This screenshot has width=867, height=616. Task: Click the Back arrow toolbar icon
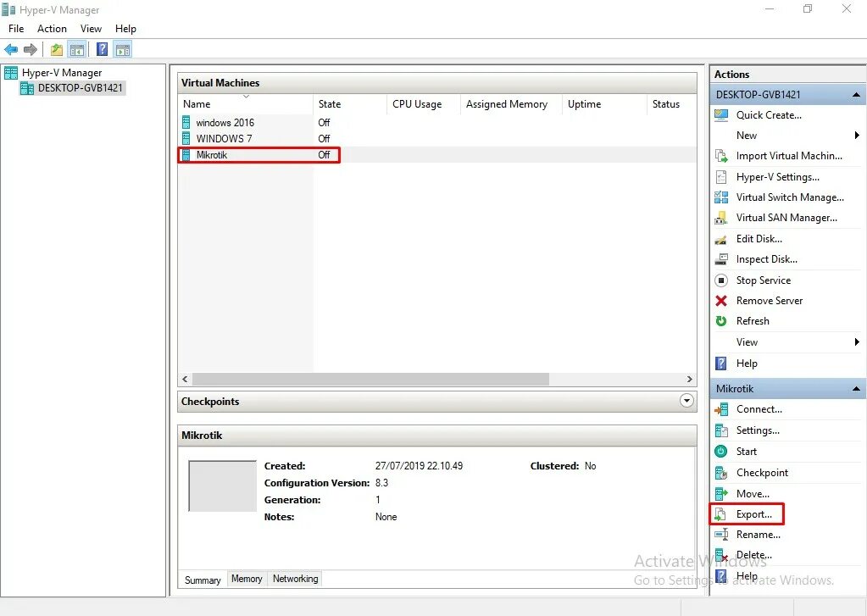click(11, 50)
